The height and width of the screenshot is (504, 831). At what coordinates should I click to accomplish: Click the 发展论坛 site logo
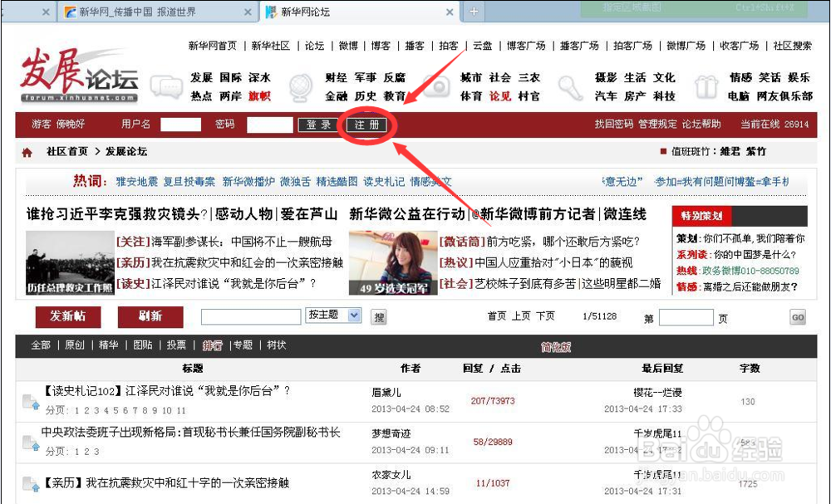[x=80, y=75]
